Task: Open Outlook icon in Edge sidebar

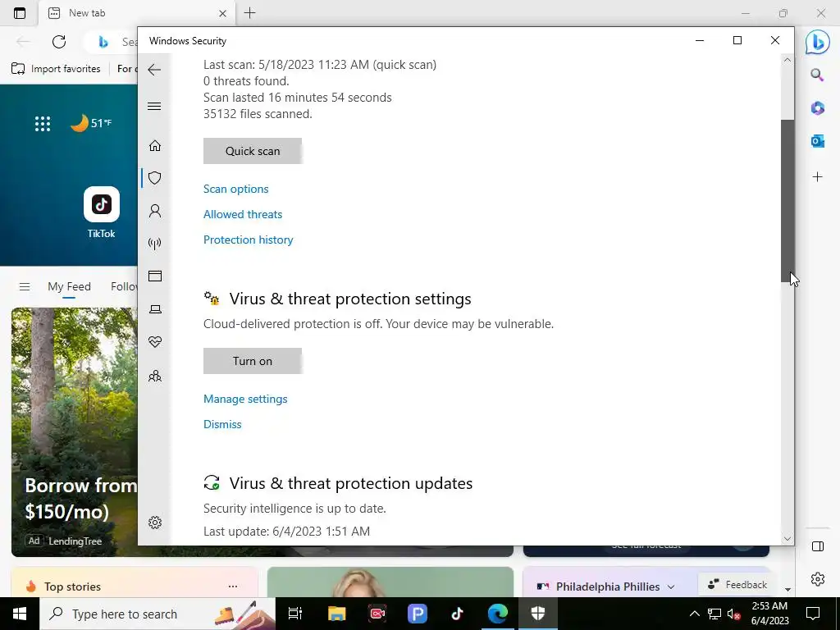Action: coord(817,141)
